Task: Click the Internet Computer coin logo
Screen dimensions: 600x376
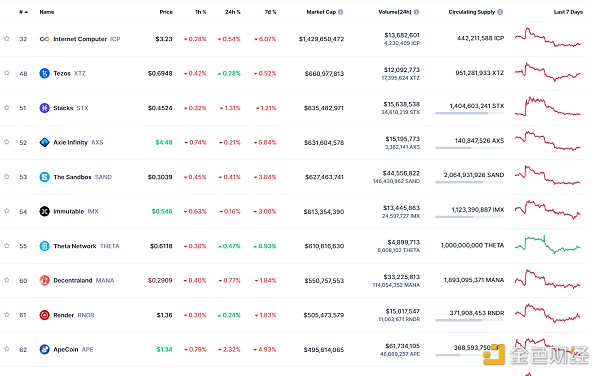Action: [44, 39]
